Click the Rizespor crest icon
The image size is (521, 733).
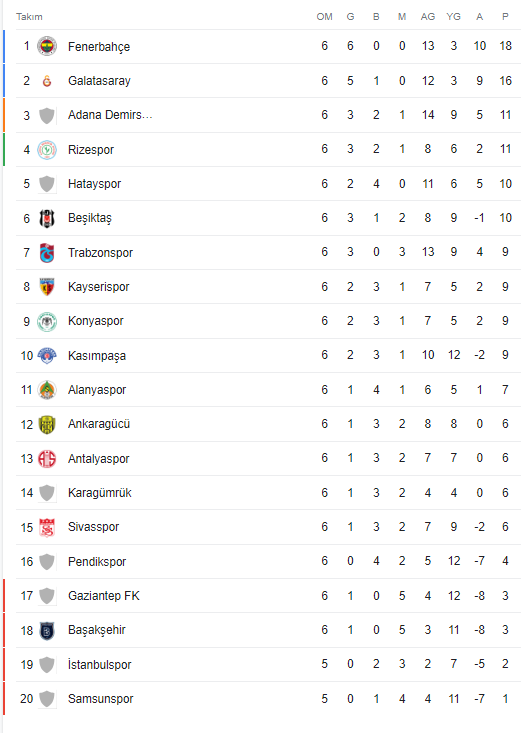pyautogui.click(x=47, y=150)
